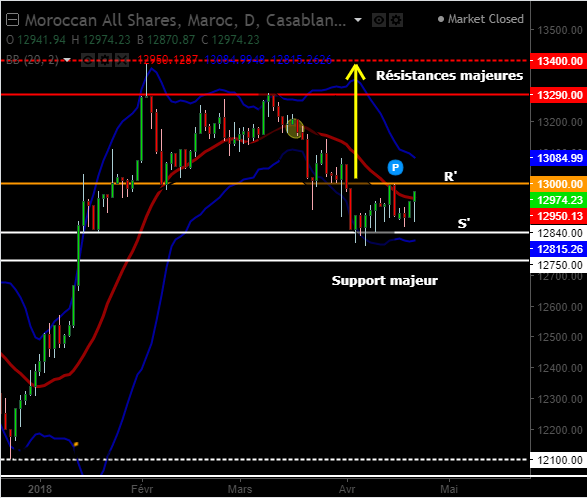Select the 13400.00 red price label

559,61
